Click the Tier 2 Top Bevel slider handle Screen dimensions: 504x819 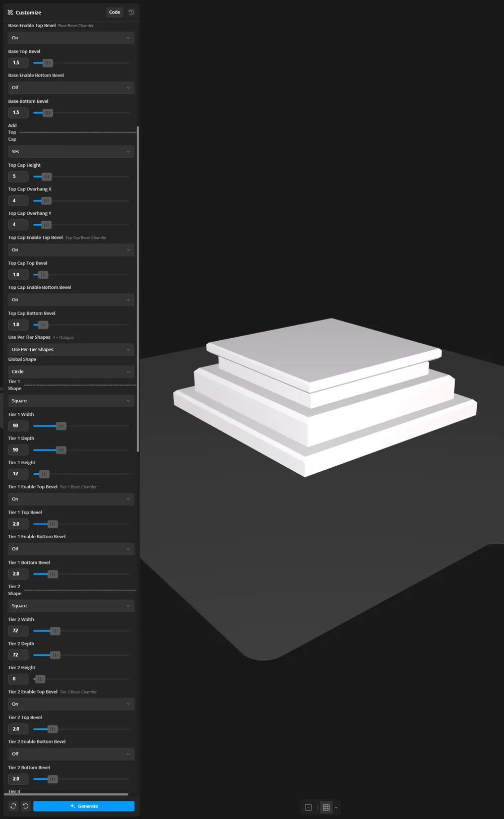[52, 729]
